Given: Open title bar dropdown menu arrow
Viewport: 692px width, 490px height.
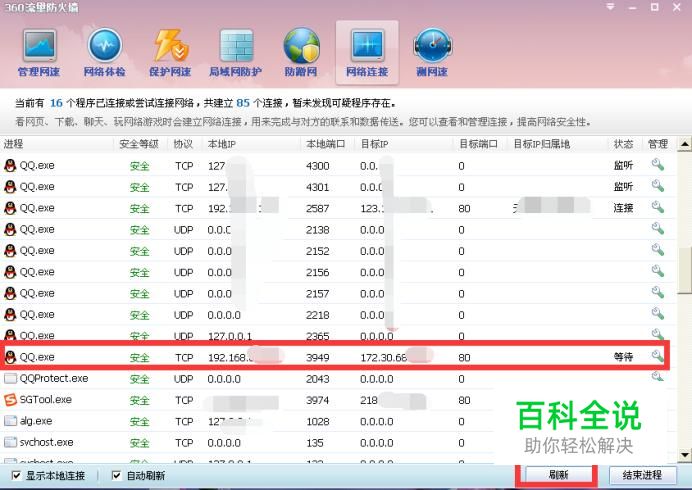Looking at the screenshot, I should click(x=610, y=7).
